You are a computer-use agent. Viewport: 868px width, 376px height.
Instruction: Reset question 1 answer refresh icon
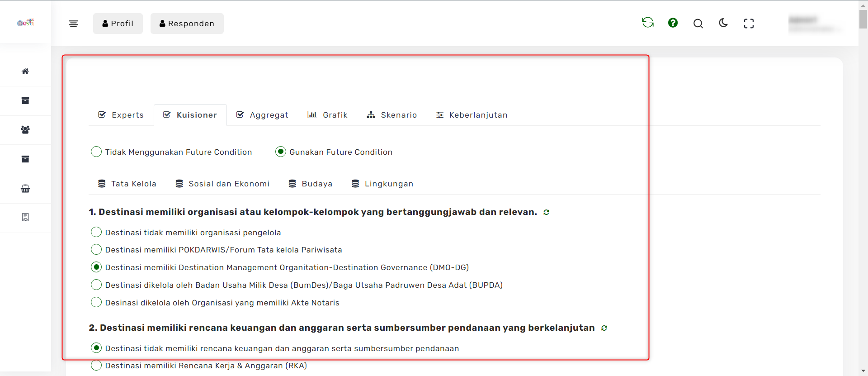coord(546,212)
